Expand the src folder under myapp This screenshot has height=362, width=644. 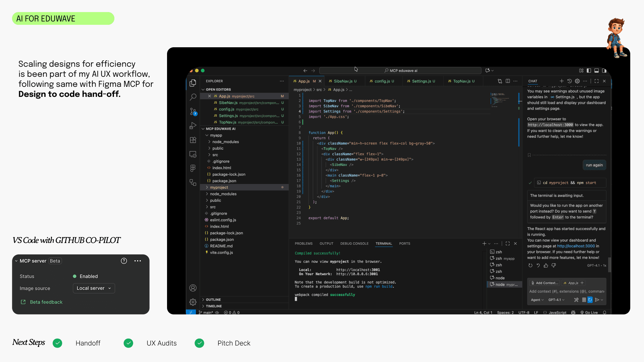pyautogui.click(x=215, y=155)
